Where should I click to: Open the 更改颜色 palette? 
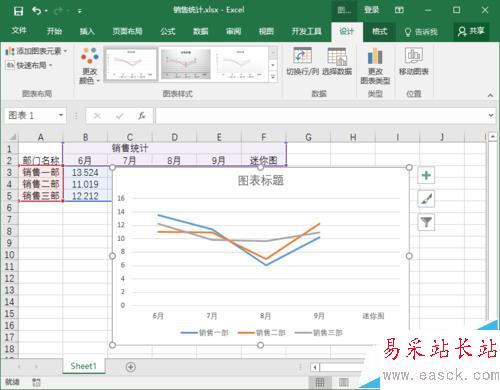pyautogui.click(x=89, y=66)
